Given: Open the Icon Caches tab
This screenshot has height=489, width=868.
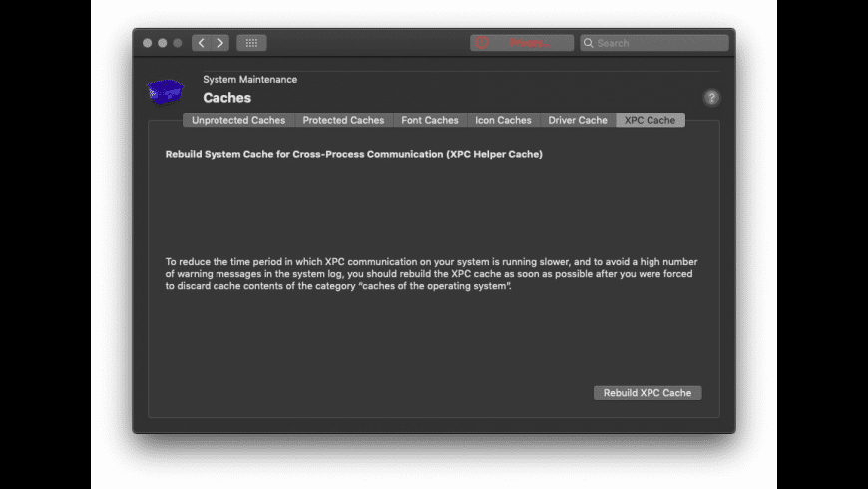Looking at the screenshot, I should coord(503,120).
